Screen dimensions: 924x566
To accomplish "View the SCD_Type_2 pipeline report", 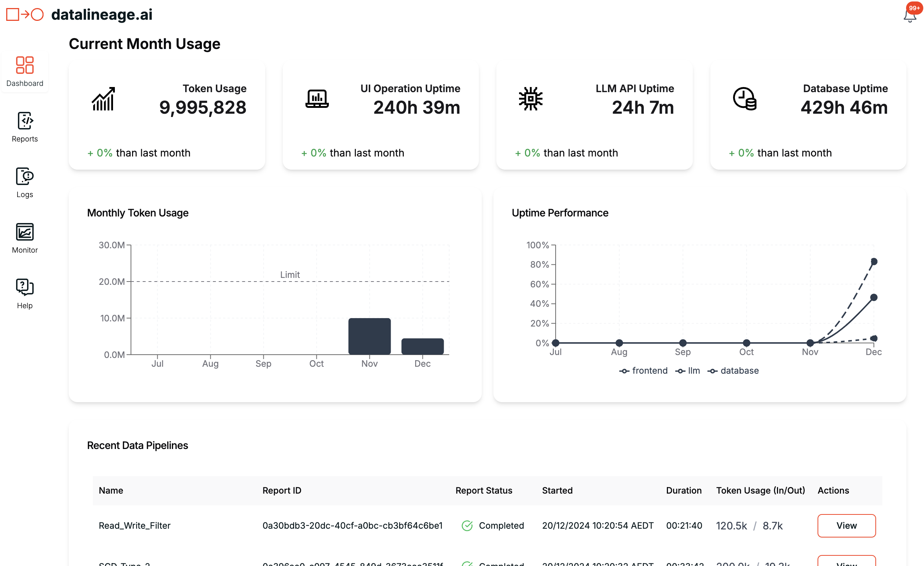I will 846,563.
